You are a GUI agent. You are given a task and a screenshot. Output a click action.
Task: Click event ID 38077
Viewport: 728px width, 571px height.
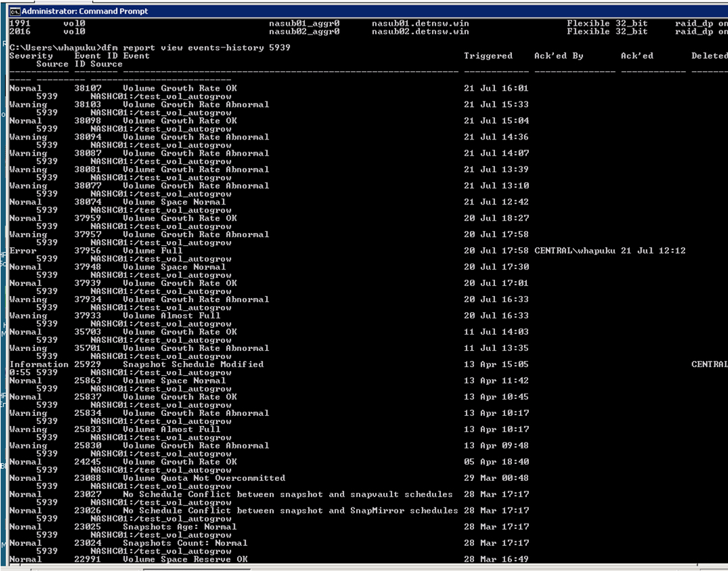(88, 186)
